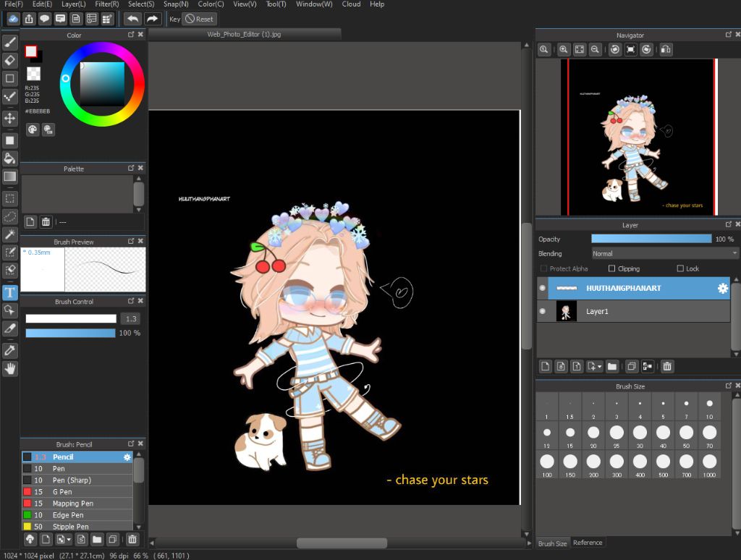The width and height of the screenshot is (741, 560).
Task: Enable the Lock checkbox
Action: tap(680, 268)
